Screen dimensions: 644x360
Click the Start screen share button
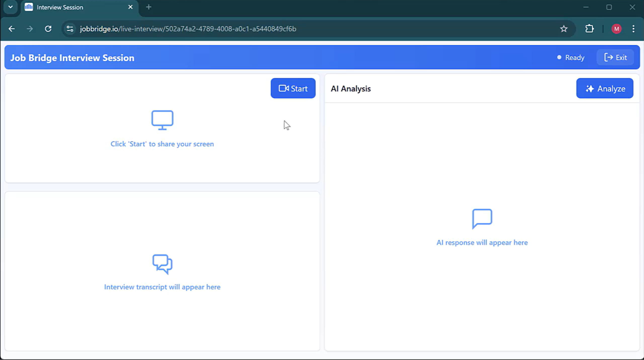pos(293,88)
